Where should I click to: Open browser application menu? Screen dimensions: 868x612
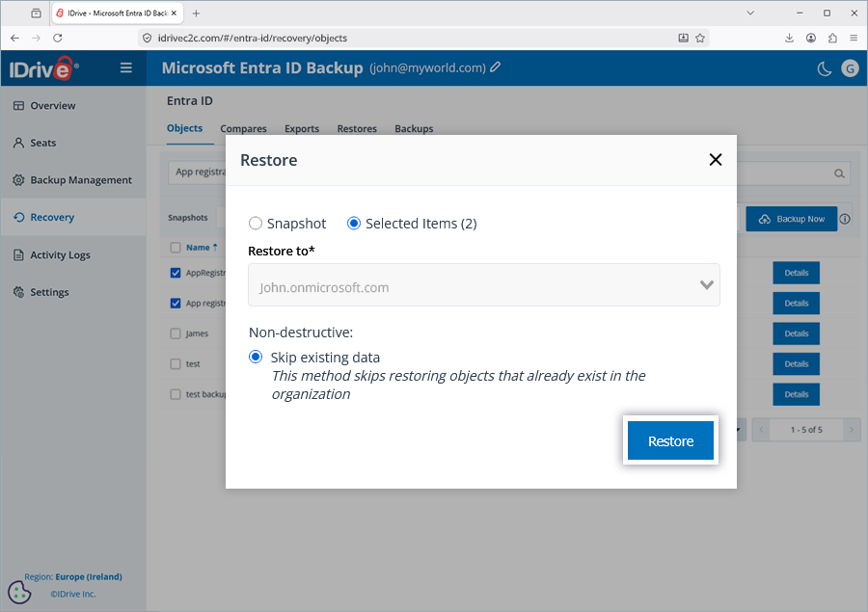pyautogui.click(x=854, y=39)
